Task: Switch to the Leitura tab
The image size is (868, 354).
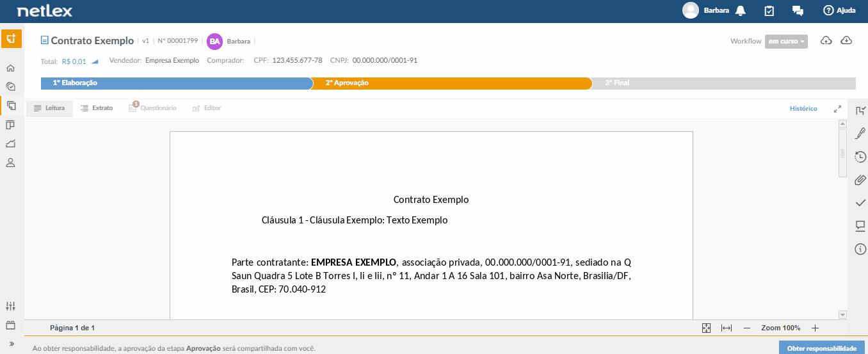Action: click(49, 108)
